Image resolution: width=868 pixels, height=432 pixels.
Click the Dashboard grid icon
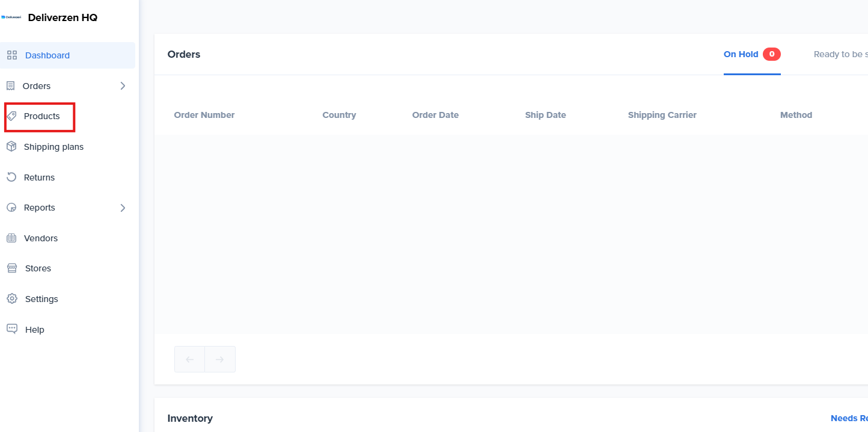(12, 55)
